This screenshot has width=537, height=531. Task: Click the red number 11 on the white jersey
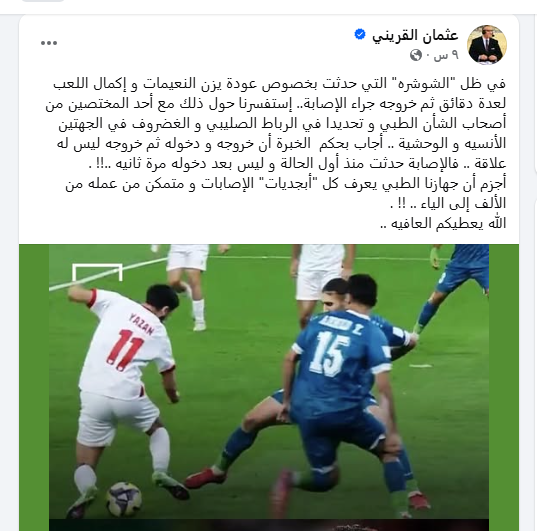[125, 350]
